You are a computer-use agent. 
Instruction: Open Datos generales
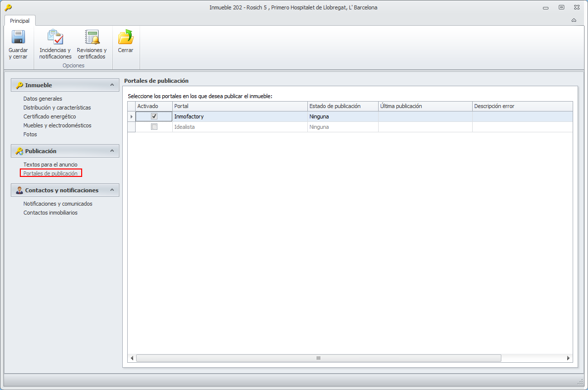(x=43, y=99)
